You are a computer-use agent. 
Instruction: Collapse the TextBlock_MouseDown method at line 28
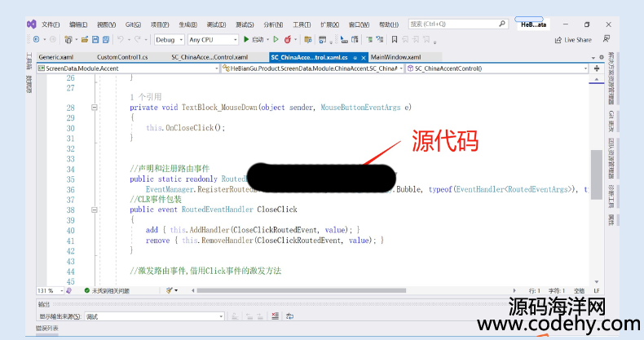pyautogui.click(x=94, y=108)
